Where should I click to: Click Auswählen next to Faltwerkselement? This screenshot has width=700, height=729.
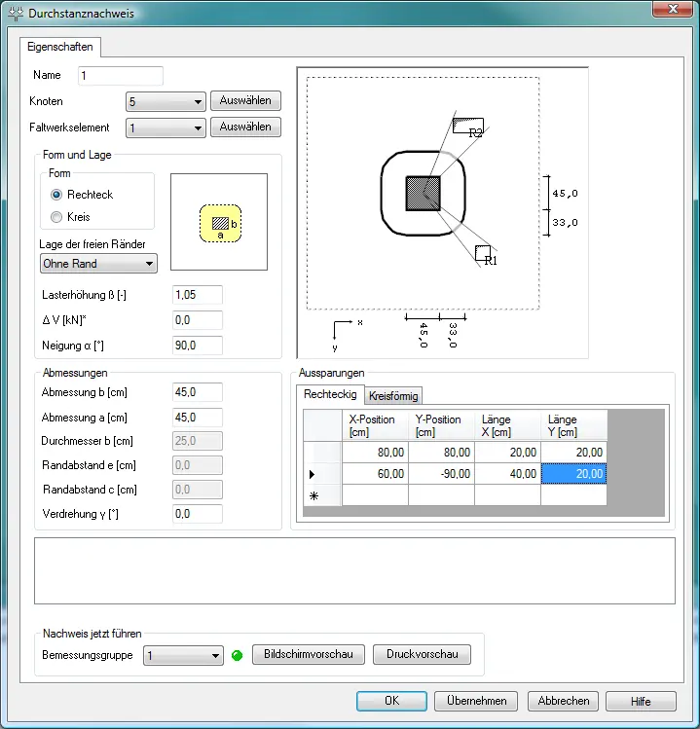point(245,127)
